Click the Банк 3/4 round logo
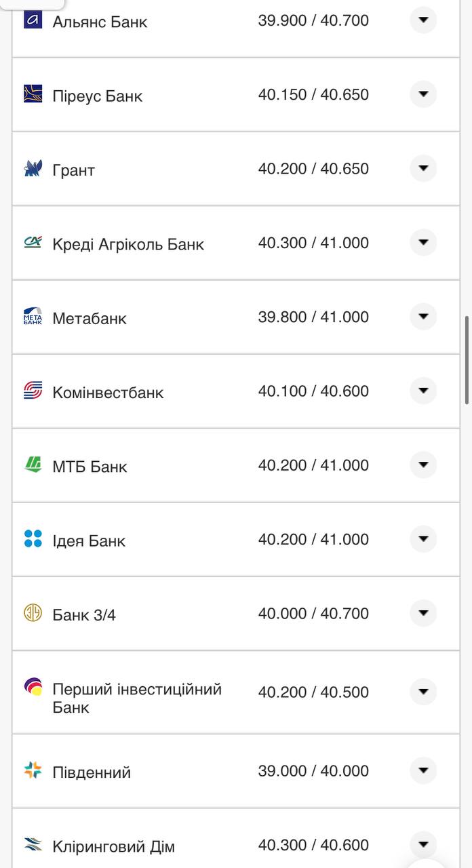This screenshot has height=868, width=472. click(33, 613)
